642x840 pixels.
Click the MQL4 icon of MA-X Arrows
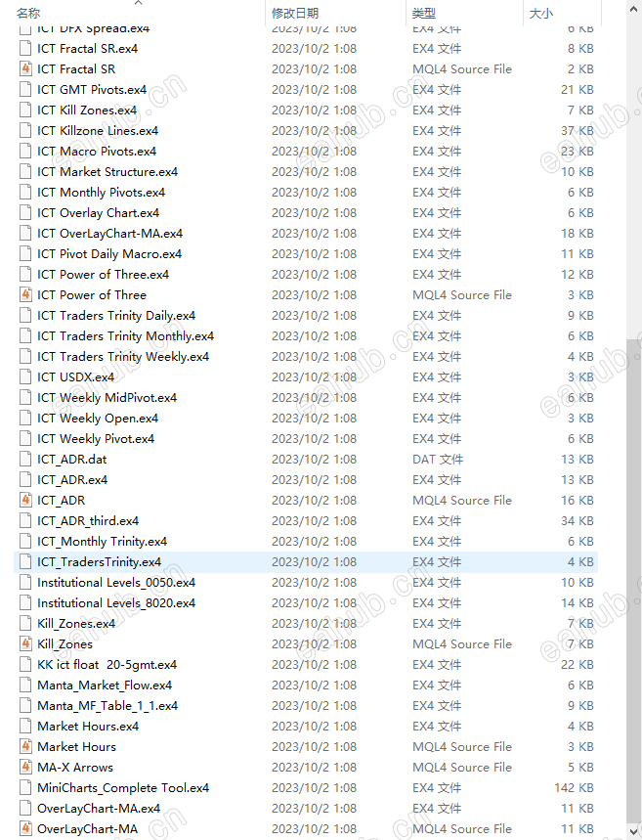tap(25, 767)
